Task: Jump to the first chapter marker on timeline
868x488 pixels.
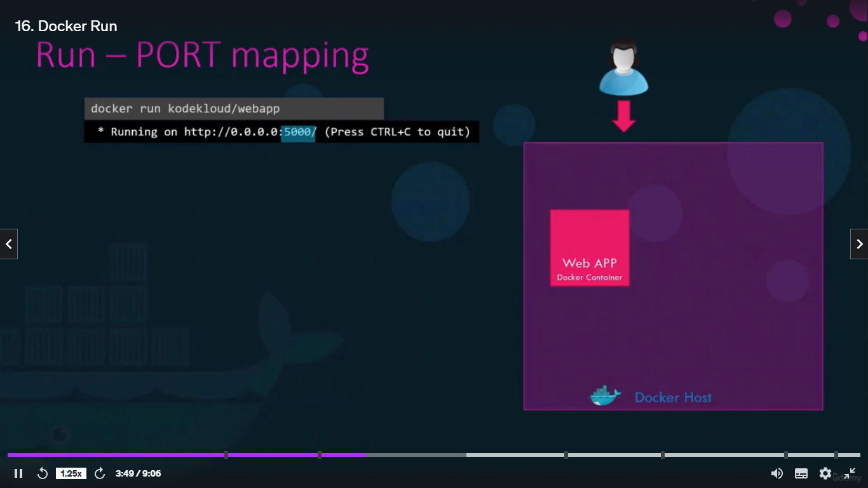Action: (226, 455)
